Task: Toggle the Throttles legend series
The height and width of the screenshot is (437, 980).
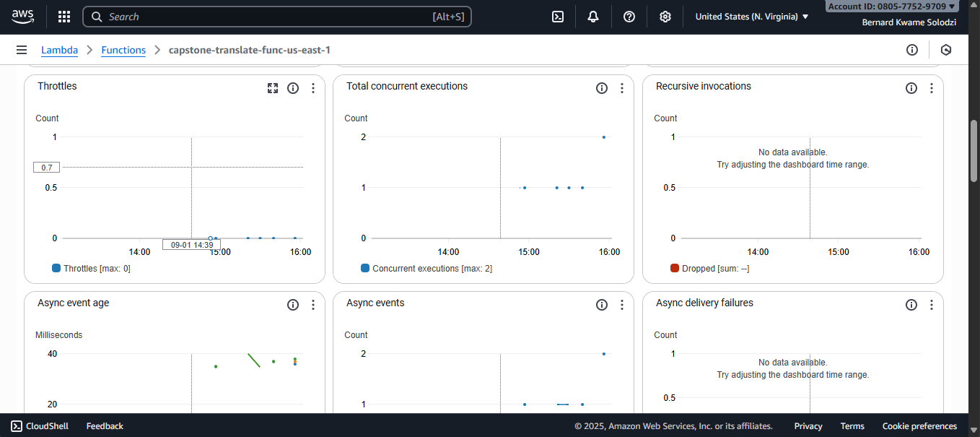Action: 56,268
